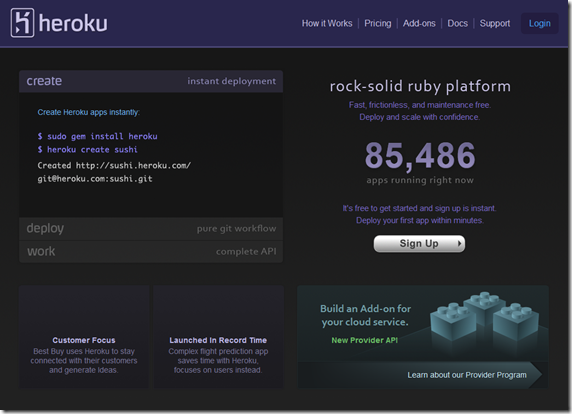Open How it Works page
The height and width of the screenshot is (414, 572).
point(327,23)
